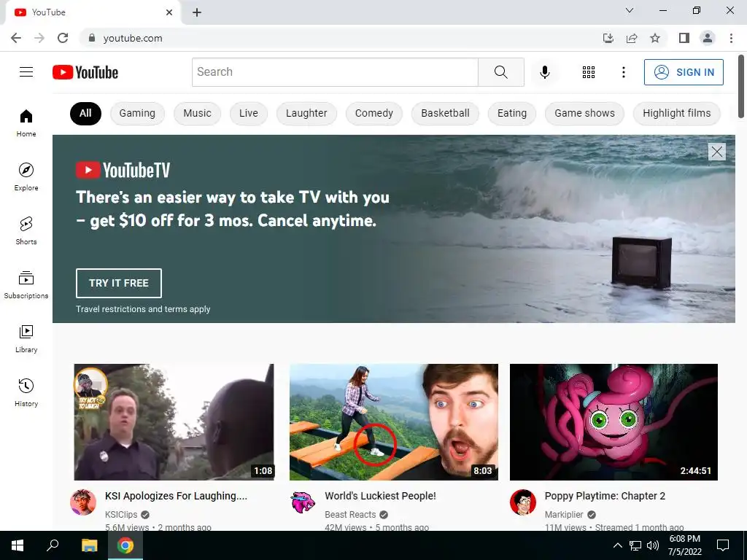Open Beast Reacts channel name link
Image resolution: width=747 pixels, height=560 pixels.
tap(350, 514)
